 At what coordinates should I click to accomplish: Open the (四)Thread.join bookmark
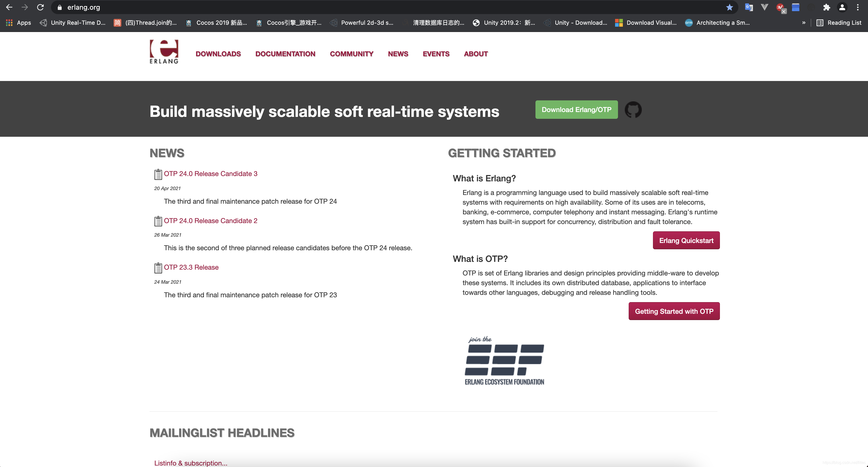point(145,23)
